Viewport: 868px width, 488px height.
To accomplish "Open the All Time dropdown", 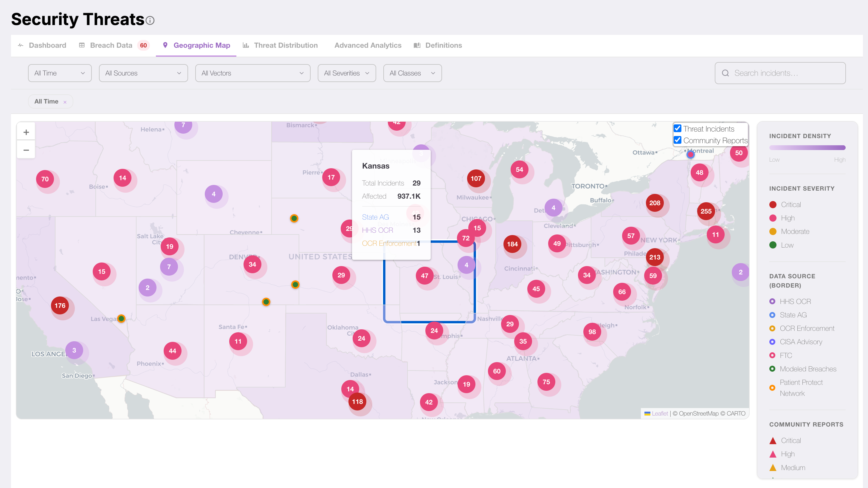I will point(60,73).
